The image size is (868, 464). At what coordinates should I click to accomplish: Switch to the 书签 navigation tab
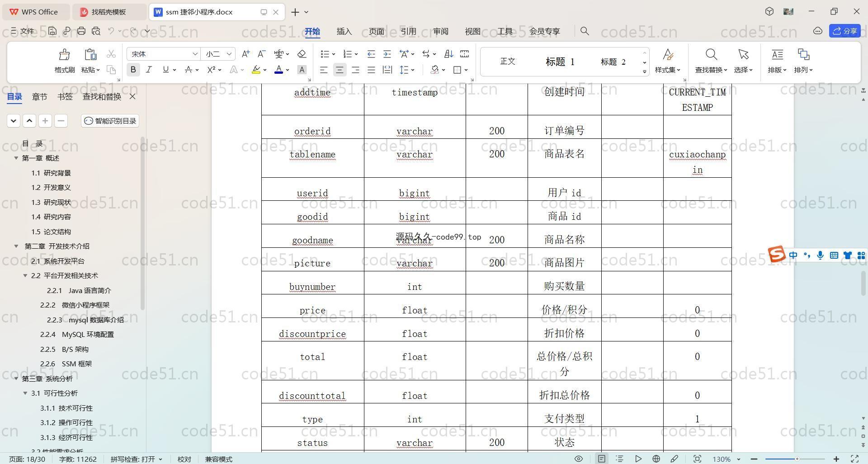(65, 96)
